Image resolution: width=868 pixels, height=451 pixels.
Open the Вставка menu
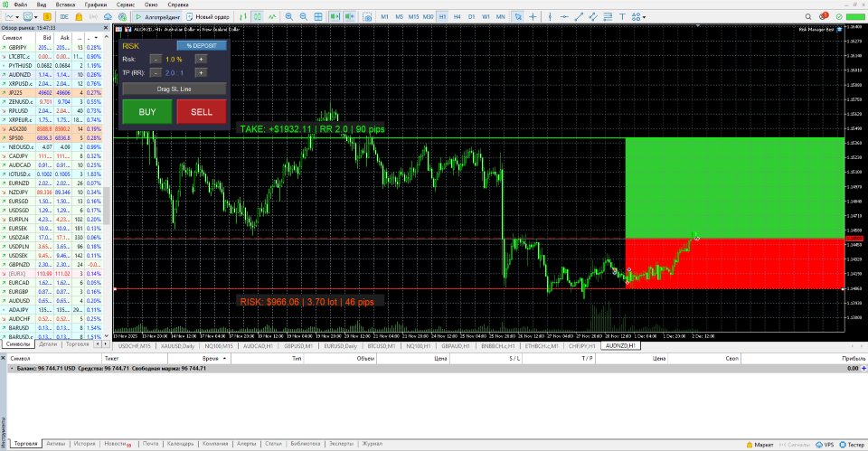click(65, 5)
